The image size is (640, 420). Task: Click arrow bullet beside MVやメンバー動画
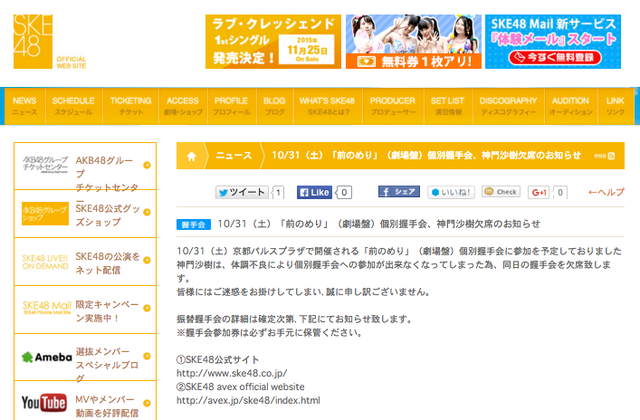point(147,403)
